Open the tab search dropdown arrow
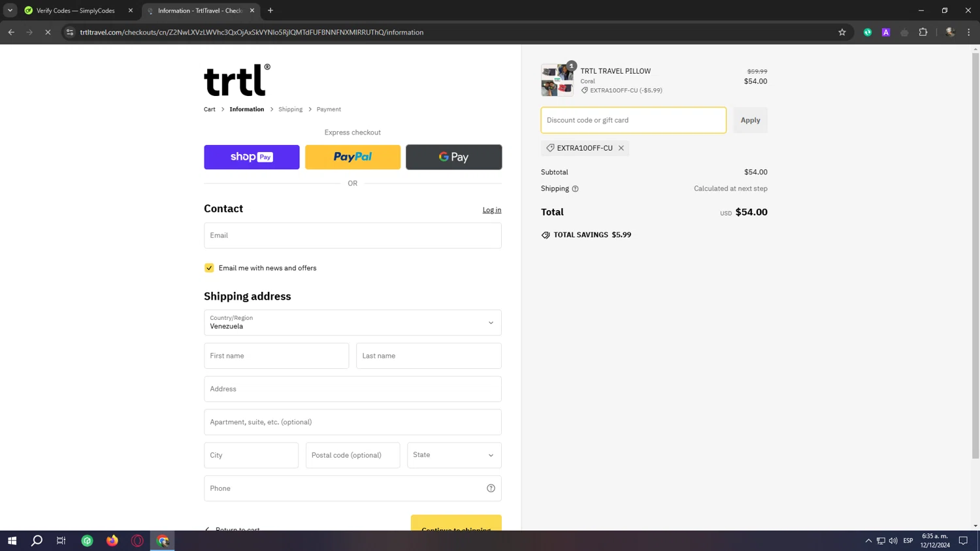 click(10, 10)
